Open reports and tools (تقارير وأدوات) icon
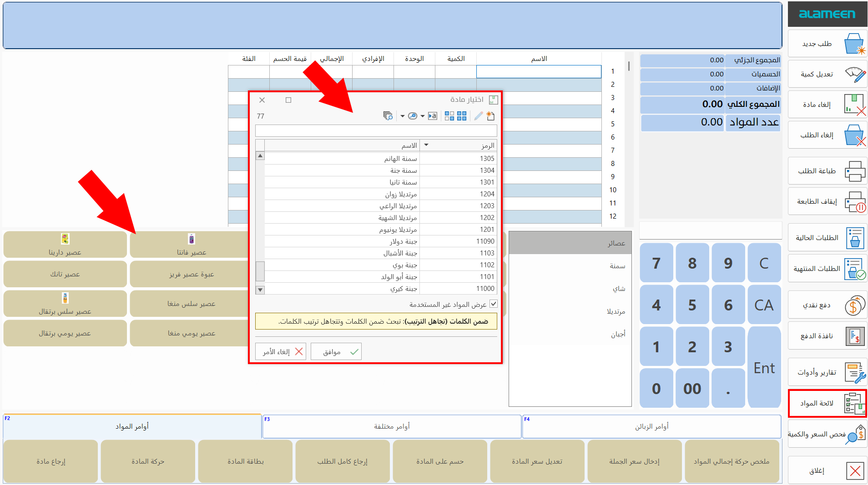The height and width of the screenshot is (485, 868). pos(854,372)
